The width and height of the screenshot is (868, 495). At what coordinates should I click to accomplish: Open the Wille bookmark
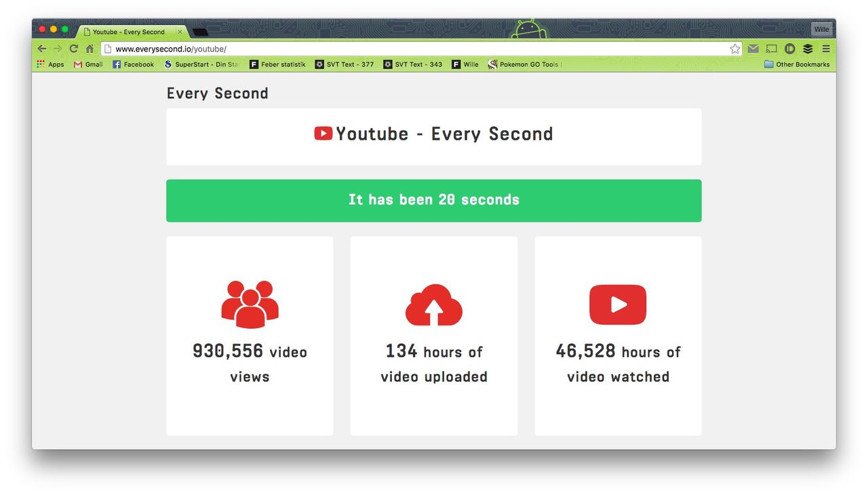[x=465, y=64]
